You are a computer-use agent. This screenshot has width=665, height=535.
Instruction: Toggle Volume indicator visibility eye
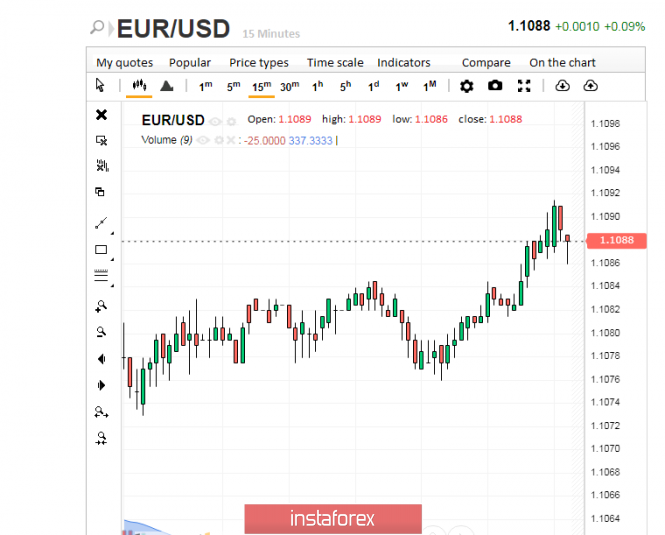click(203, 140)
